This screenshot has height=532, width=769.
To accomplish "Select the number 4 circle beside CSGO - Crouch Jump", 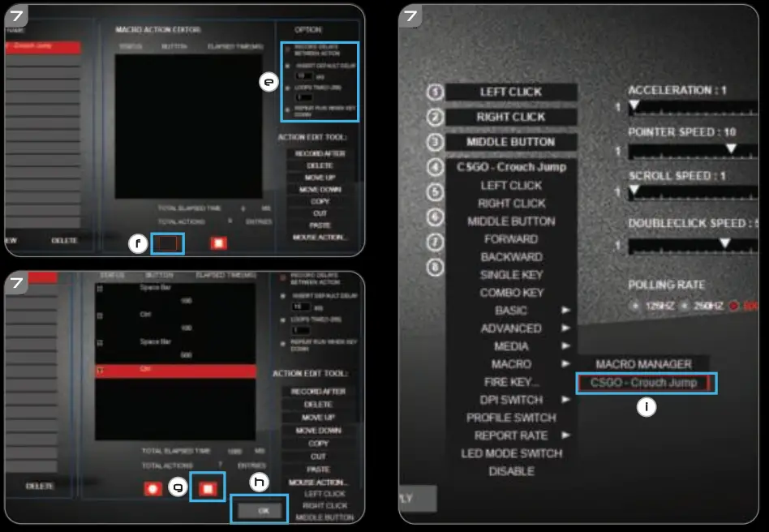I will 435,167.
